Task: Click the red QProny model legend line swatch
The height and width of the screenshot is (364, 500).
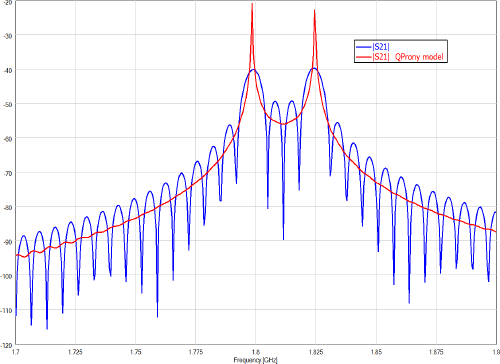Action: [364, 57]
